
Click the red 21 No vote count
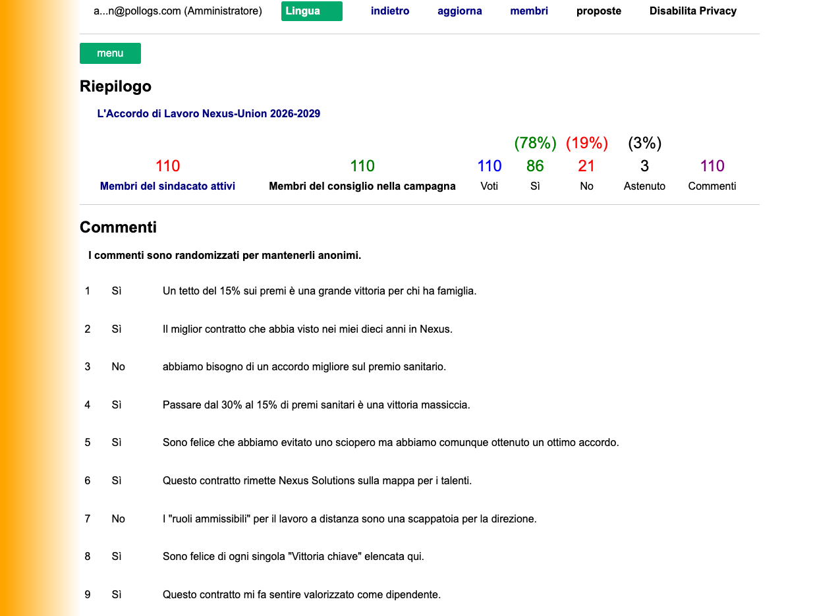pos(586,166)
